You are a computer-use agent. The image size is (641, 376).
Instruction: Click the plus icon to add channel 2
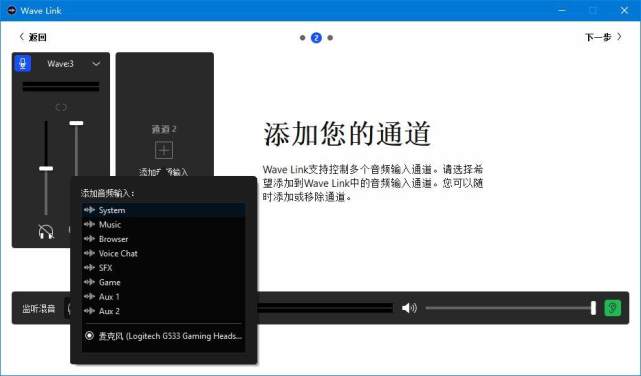[x=164, y=150]
